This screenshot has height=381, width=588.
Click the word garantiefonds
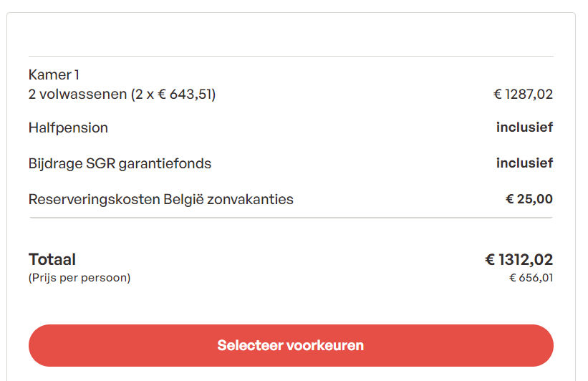tap(165, 163)
